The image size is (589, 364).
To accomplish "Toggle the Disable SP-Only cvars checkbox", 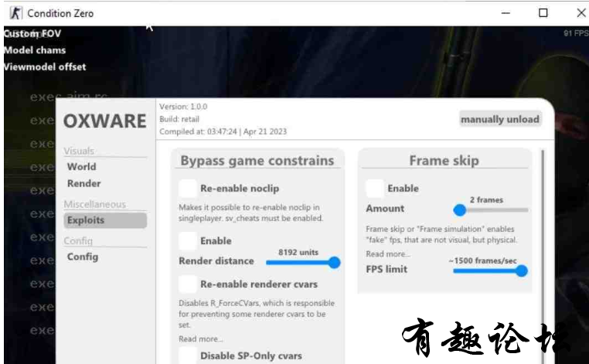I will click(x=187, y=355).
